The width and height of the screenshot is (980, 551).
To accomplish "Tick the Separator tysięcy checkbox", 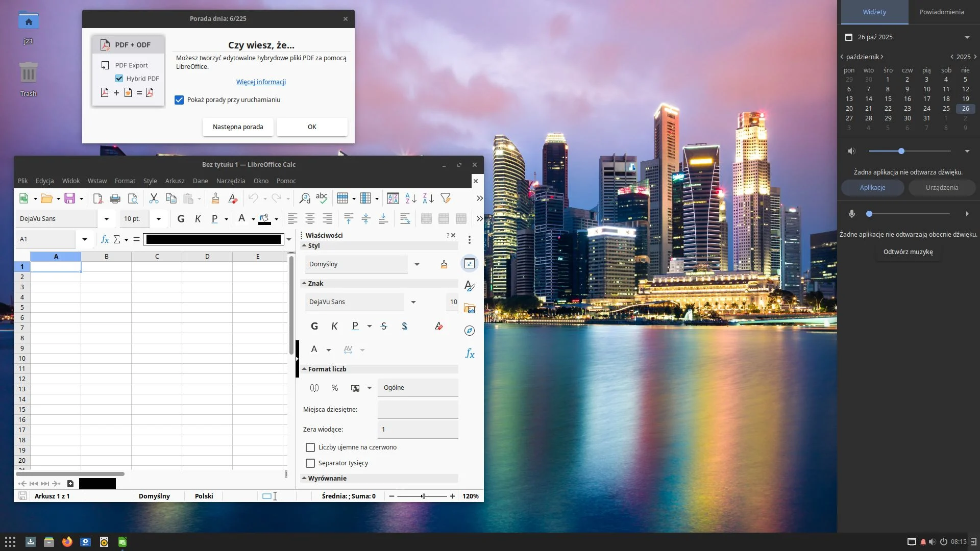I will (310, 463).
